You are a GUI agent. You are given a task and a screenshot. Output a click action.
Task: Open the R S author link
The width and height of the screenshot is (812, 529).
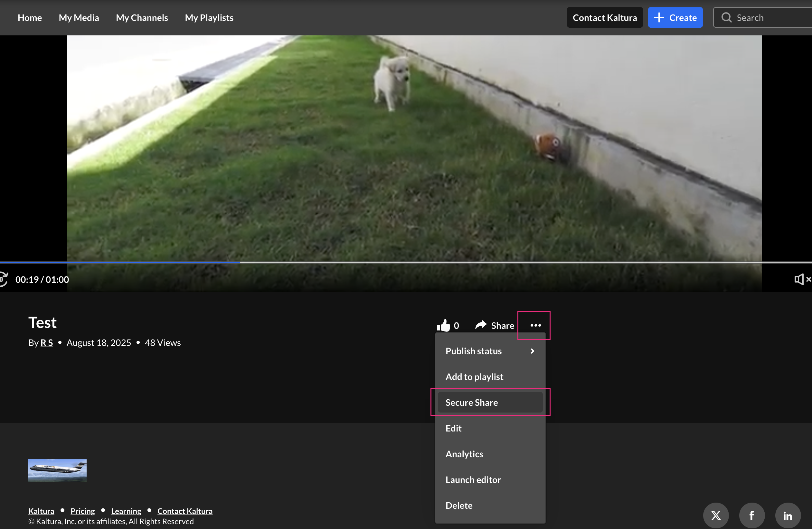click(x=47, y=342)
